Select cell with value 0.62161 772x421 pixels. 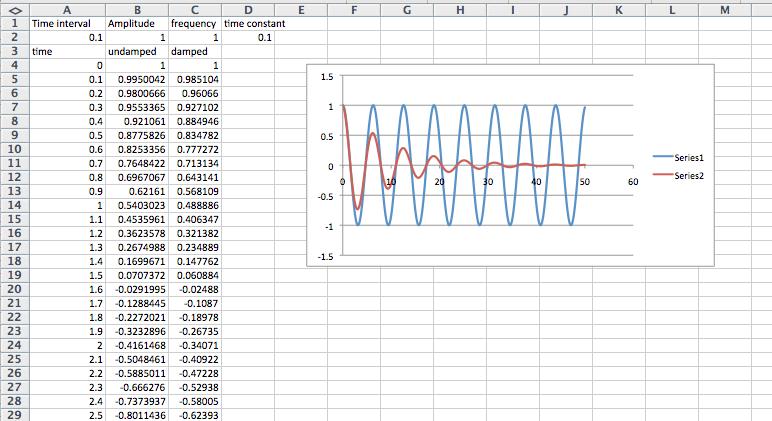click(x=137, y=192)
